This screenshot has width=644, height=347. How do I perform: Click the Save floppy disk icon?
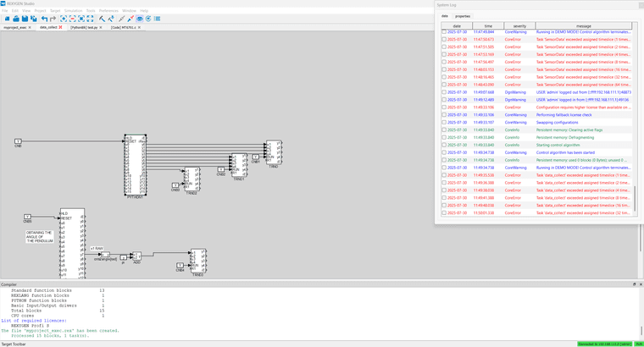pyautogui.click(x=25, y=19)
